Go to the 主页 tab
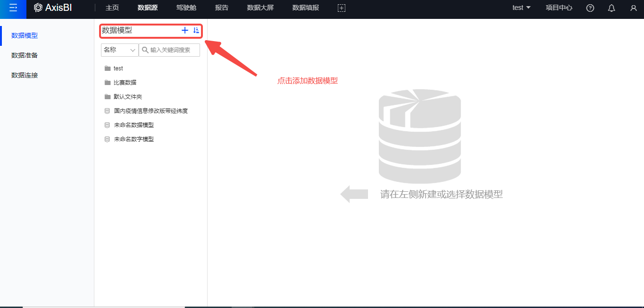Viewport: 644px width, 308px height. [x=112, y=8]
